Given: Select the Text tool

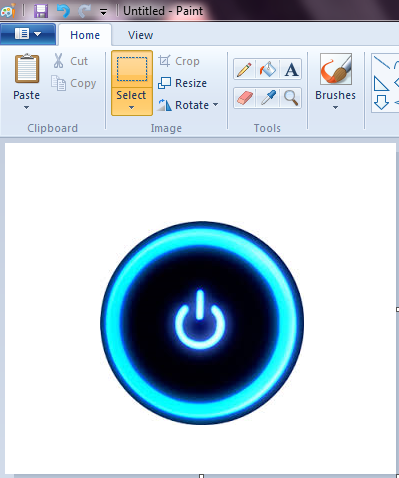Looking at the screenshot, I should 291,70.
